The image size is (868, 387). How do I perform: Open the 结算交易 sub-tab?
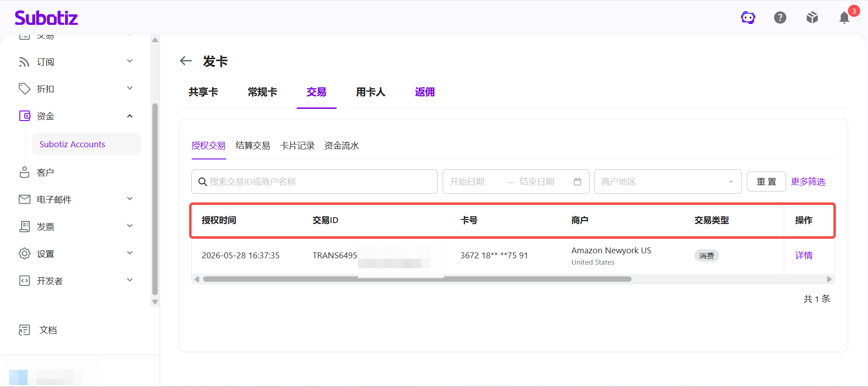click(253, 145)
